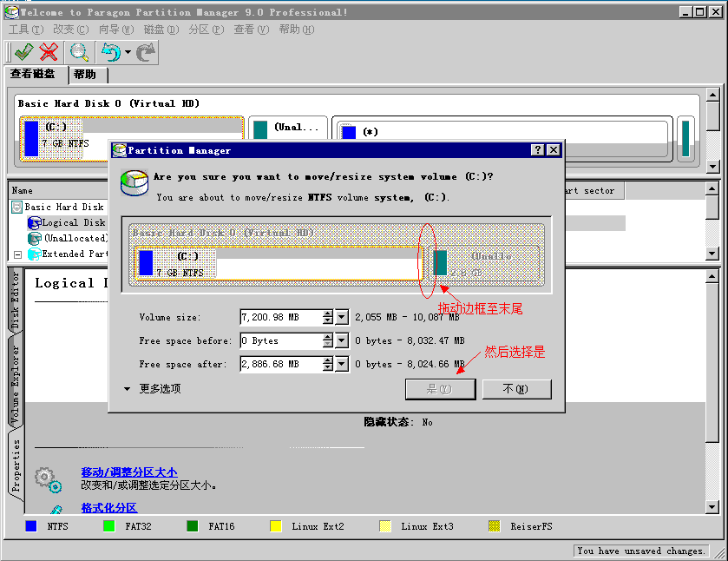Click the 不(N) button
The width and height of the screenshot is (728, 561).
click(515, 389)
